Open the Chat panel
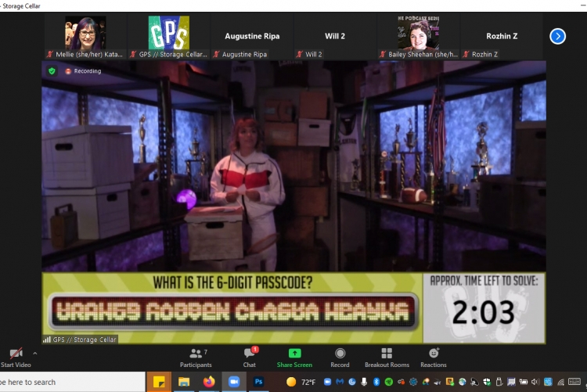 point(249,357)
